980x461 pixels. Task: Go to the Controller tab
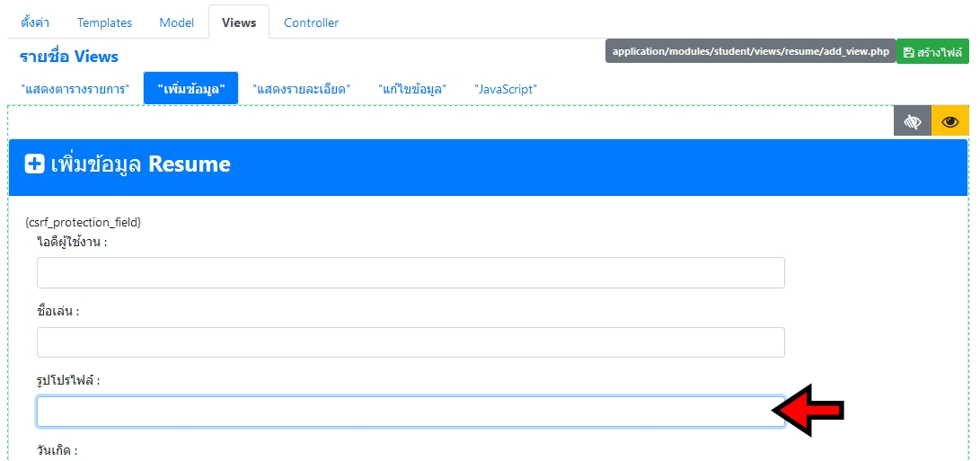(312, 22)
